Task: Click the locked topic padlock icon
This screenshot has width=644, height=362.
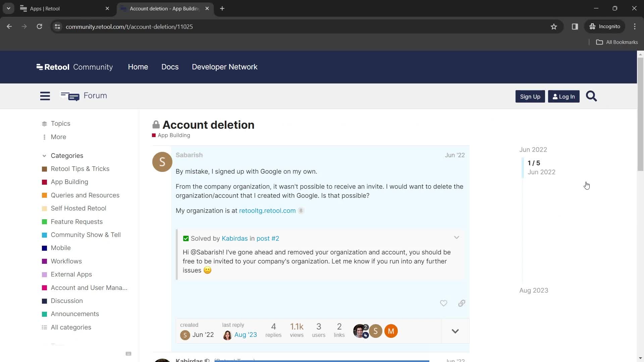Action: pos(156,125)
